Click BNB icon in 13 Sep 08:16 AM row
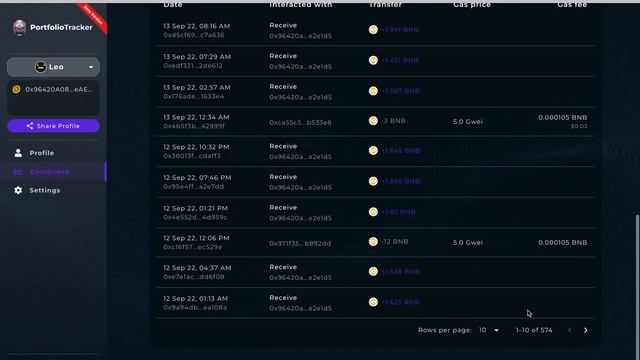Image resolution: width=640 pixels, height=360 pixels. [373, 29]
